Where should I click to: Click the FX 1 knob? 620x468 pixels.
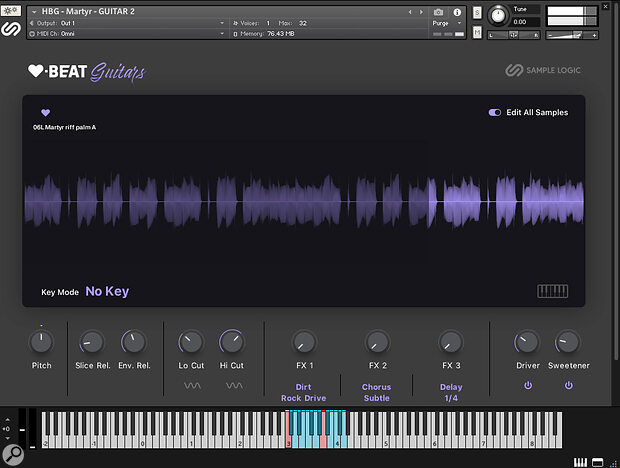(304, 342)
